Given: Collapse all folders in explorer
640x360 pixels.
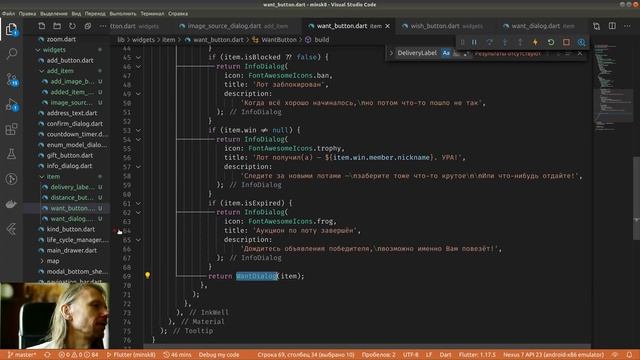Looking at the screenshot, I should tap(88, 26).
